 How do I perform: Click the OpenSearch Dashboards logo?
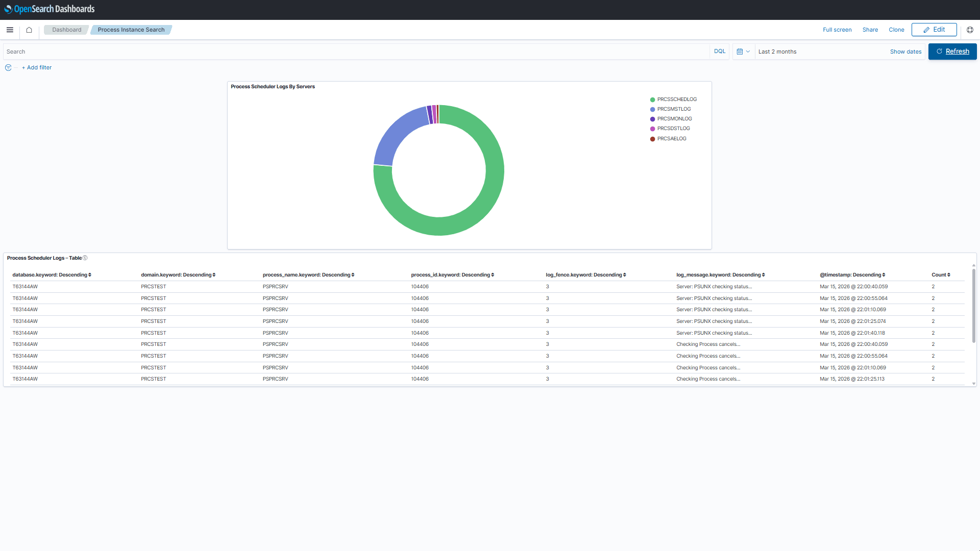click(x=50, y=9)
